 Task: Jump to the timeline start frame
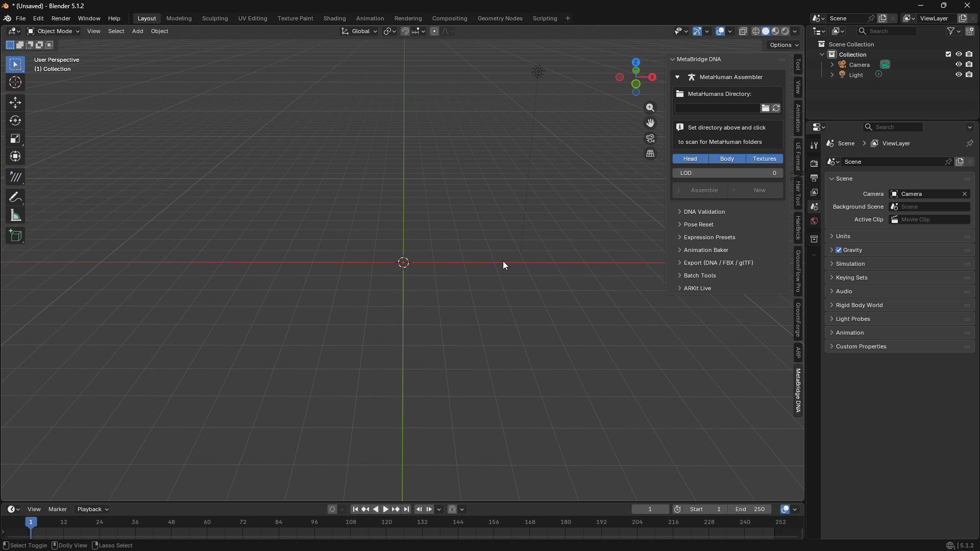(355, 509)
